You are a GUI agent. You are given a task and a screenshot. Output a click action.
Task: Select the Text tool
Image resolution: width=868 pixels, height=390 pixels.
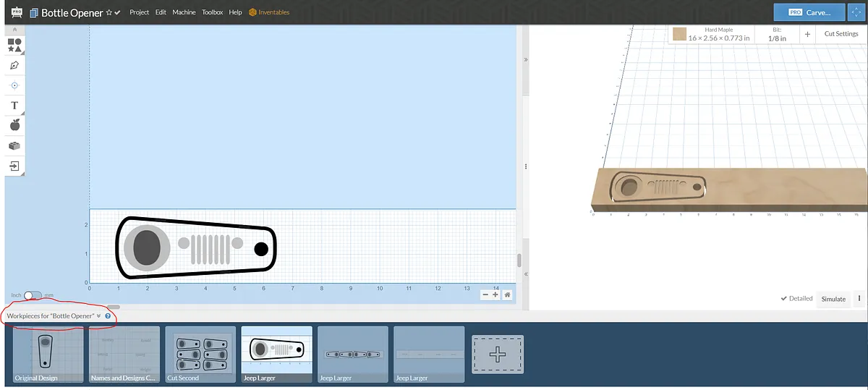[x=14, y=106]
